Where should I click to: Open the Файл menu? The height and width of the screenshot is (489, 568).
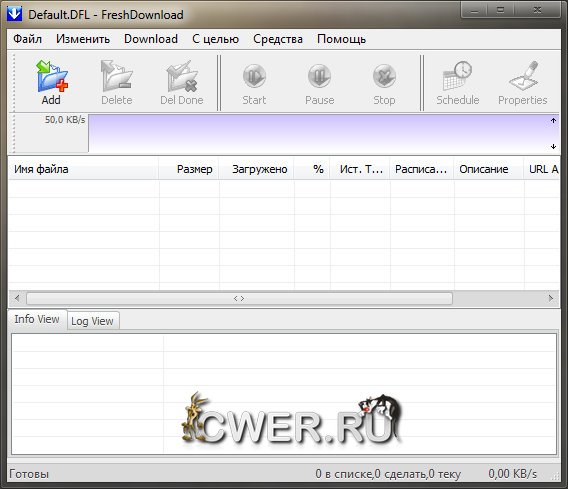pos(28,39)
